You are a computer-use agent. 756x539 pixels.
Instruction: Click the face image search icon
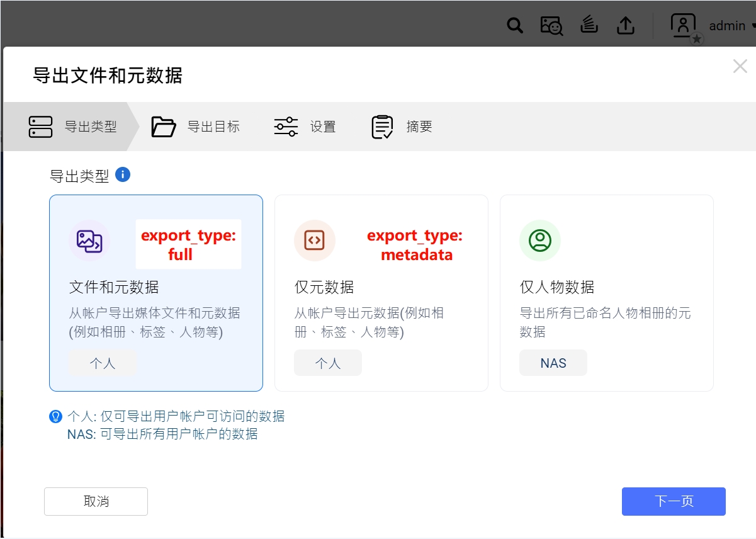pos(551,26)
